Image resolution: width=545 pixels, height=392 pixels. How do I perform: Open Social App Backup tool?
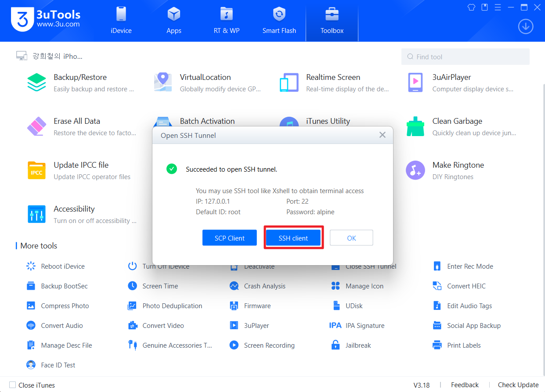click(467, 325)
